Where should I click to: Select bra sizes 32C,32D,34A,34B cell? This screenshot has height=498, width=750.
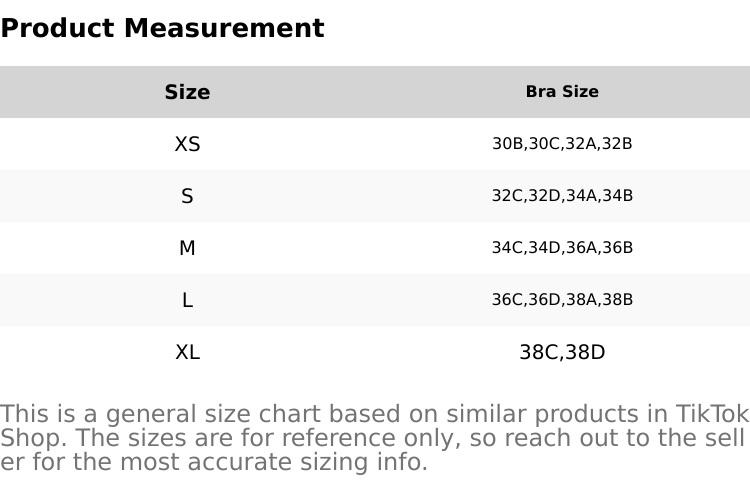562,196
